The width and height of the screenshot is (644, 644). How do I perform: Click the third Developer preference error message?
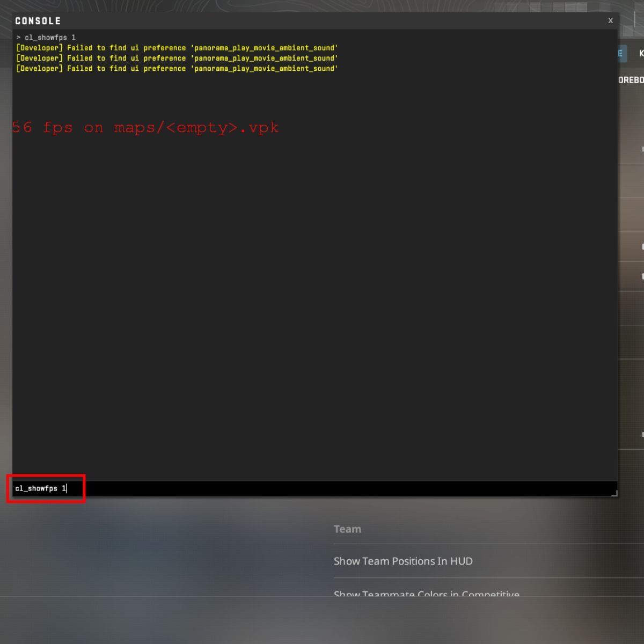tap(177, 68)
